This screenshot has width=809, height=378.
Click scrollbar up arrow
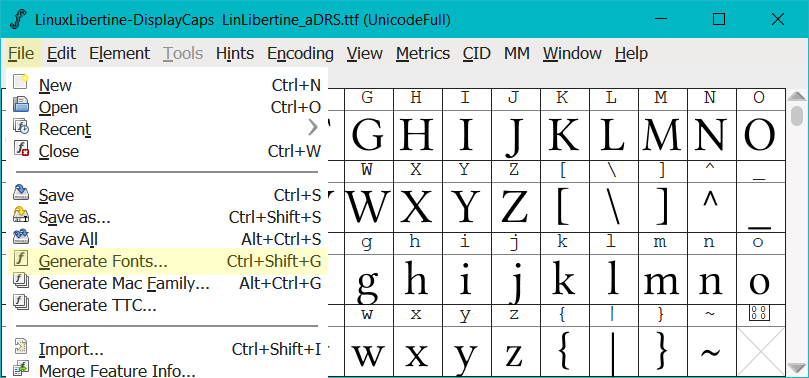pos(798,96)
